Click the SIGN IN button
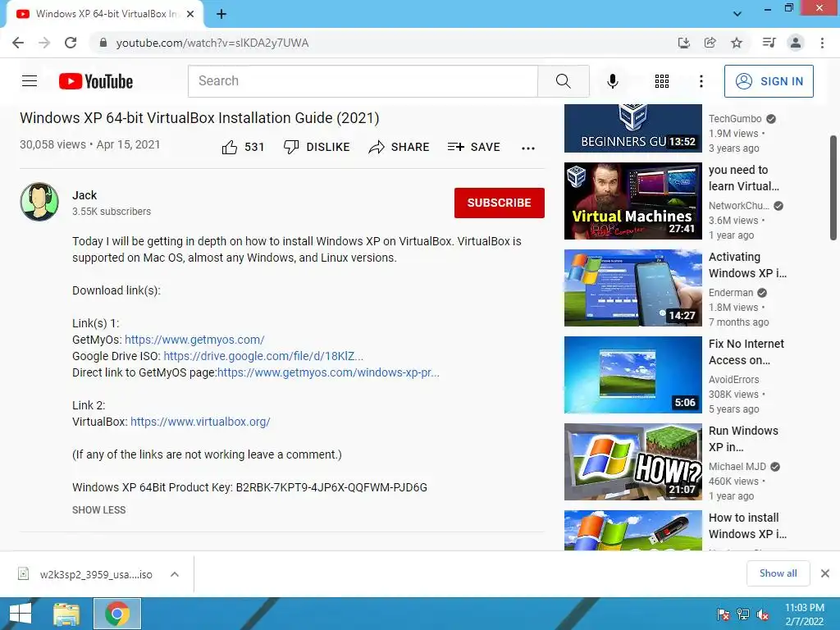 769,81
